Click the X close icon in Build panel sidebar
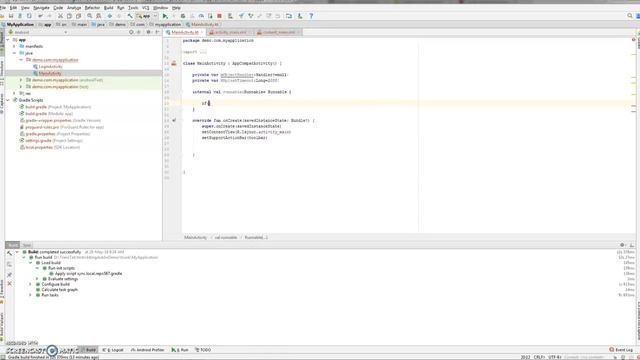The image size is (640, 360). coord(9,284)
